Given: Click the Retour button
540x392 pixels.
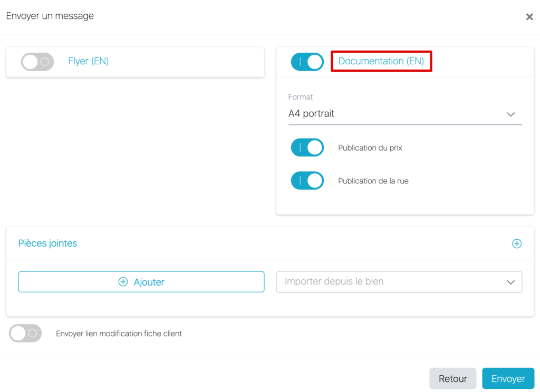Looking at the screenshot, I should (452, 378).
